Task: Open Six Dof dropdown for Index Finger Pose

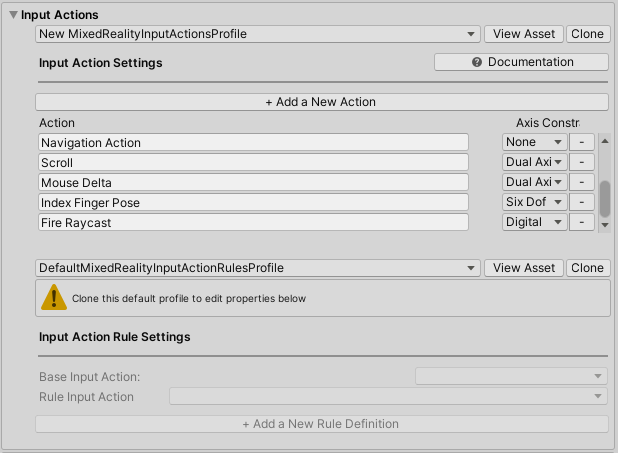Action: [534, 202]
